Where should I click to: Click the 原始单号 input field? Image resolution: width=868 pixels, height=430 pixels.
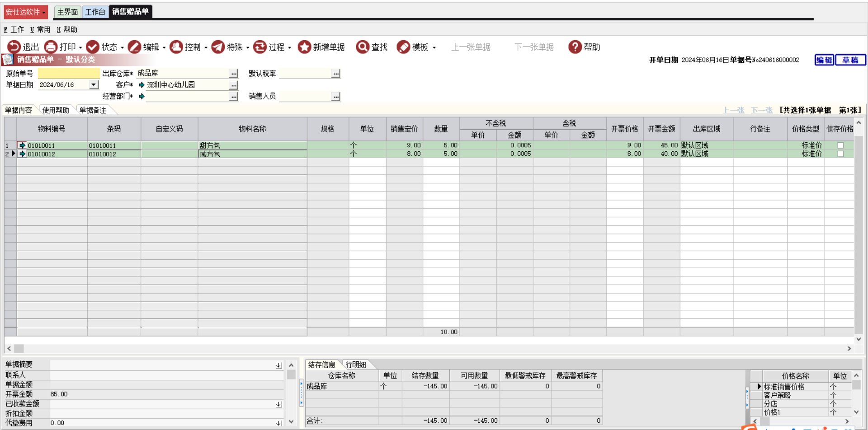69,73
